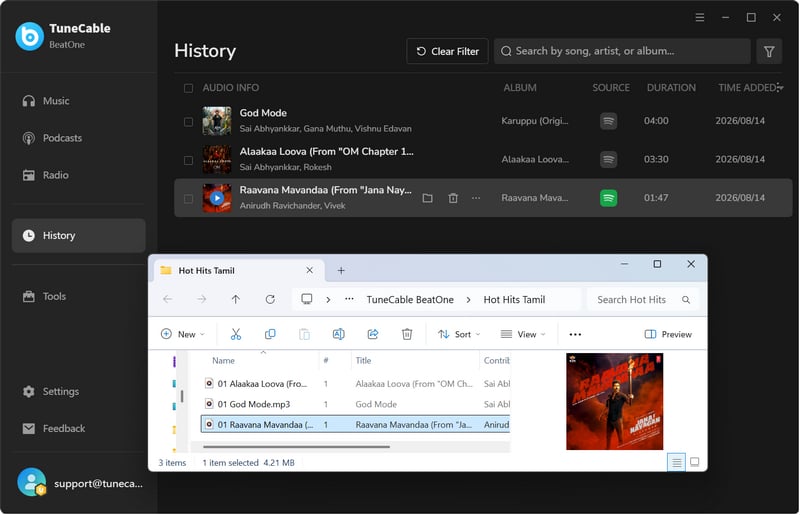Open Explorer See more options

(575, 334)
